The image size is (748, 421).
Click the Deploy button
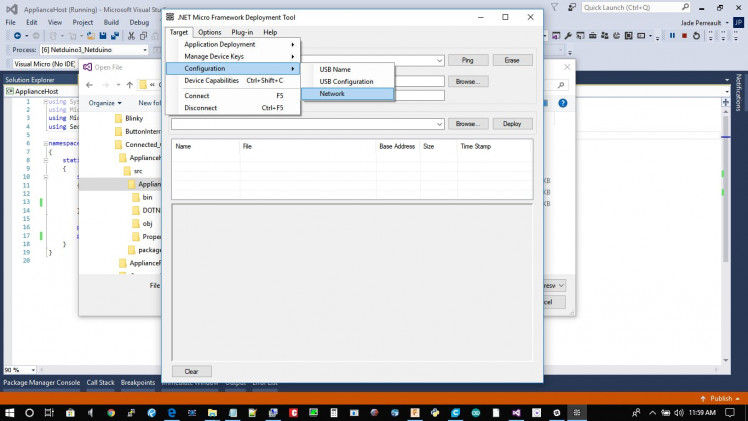click(512, 123)
